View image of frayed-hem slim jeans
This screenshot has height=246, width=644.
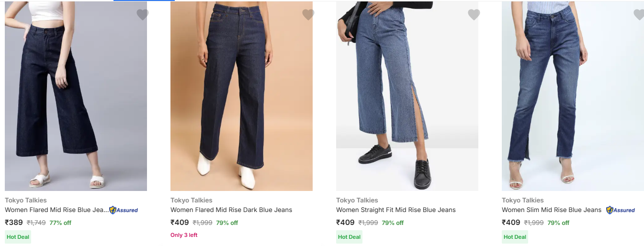[x=573, y=96]
